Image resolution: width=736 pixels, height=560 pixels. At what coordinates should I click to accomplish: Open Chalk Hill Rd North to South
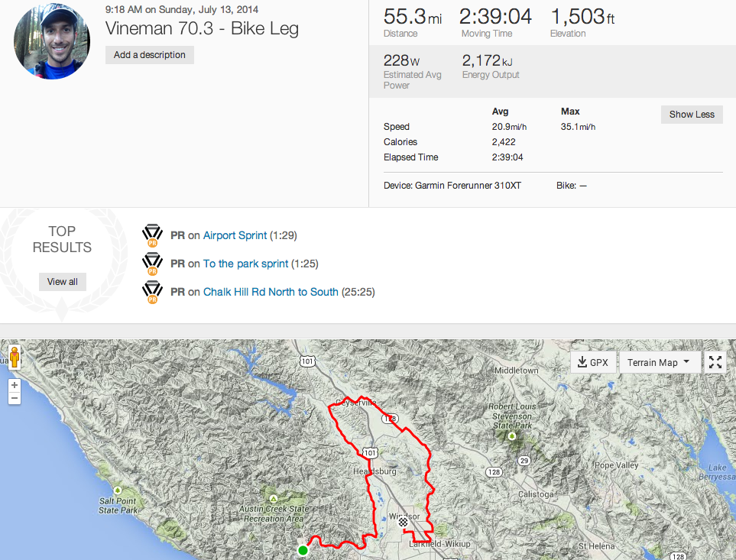click(271, 292)
